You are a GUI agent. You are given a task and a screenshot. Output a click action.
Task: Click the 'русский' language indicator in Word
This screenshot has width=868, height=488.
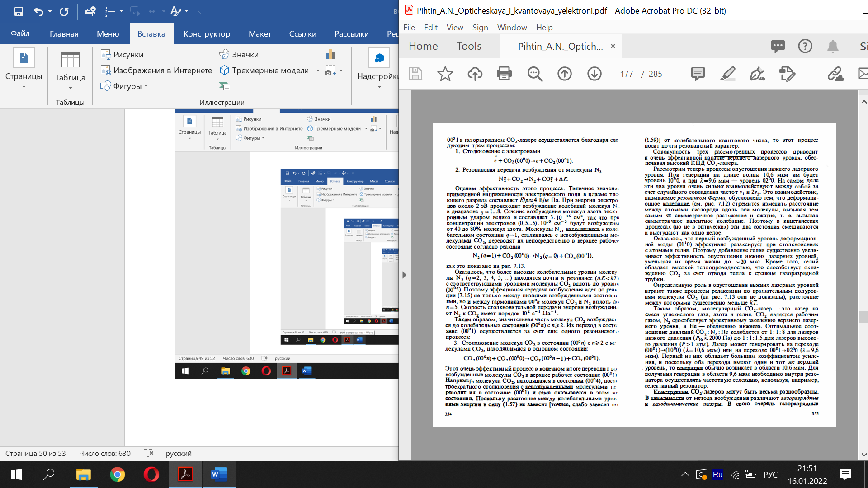179,453
